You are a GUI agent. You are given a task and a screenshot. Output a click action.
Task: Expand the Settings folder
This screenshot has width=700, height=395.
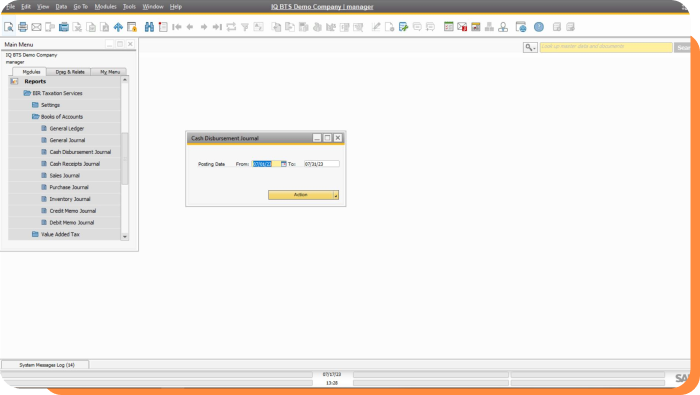35,105
